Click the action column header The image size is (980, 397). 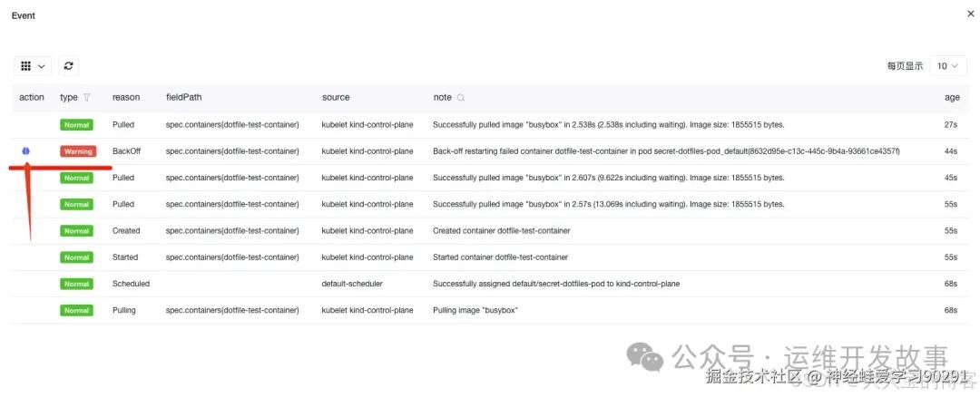[x=32, y=97]
